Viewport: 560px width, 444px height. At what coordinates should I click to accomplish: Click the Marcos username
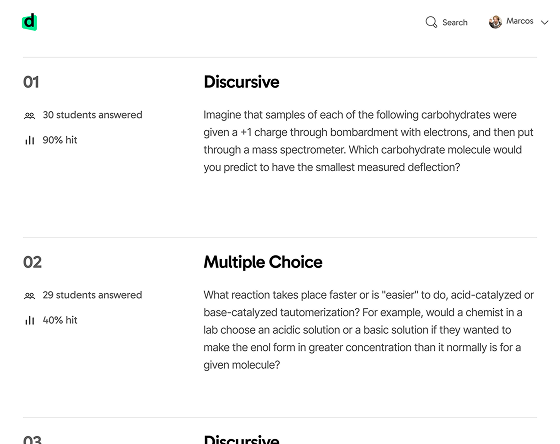coord(520,21)
